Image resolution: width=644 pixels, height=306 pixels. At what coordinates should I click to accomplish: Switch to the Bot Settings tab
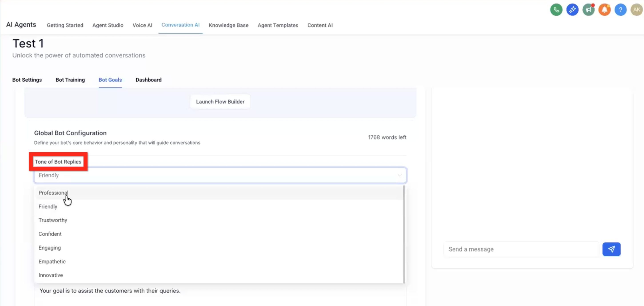(x=27, y=80)
